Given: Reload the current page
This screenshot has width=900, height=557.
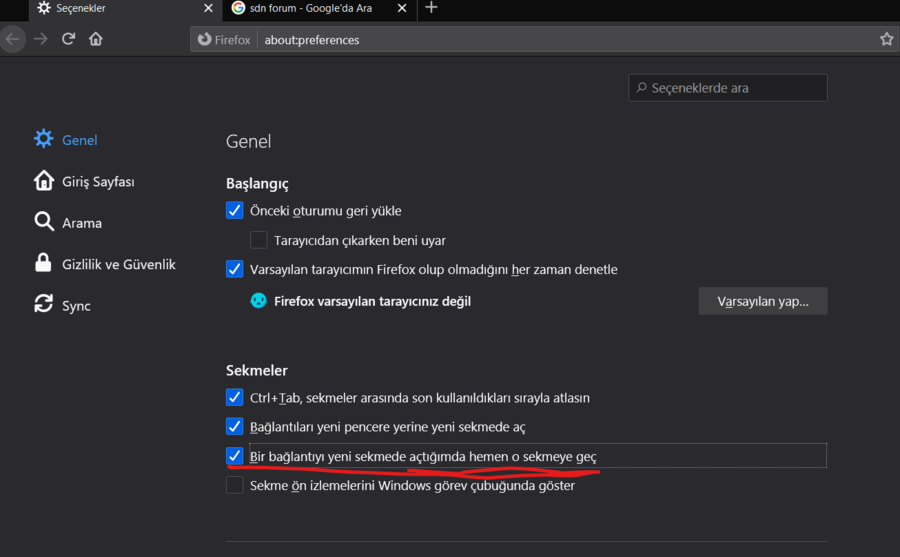Looking at the screenshot, I should [x=68, y=39].
